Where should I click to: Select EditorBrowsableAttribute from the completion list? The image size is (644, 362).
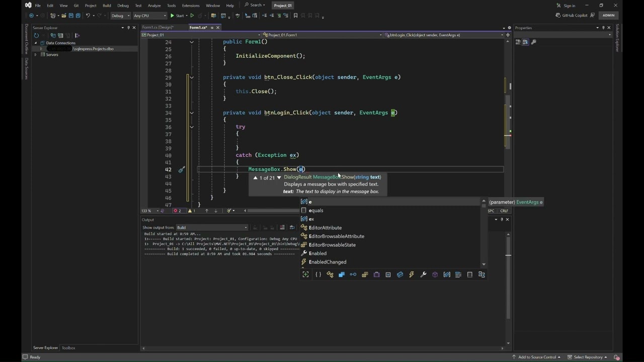(390, 236)
